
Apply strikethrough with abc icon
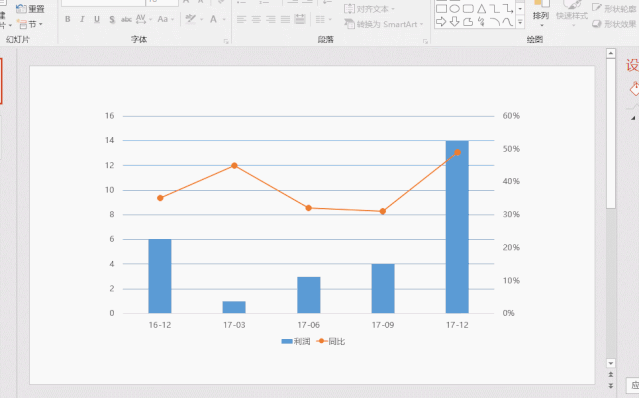pos(126,19)
